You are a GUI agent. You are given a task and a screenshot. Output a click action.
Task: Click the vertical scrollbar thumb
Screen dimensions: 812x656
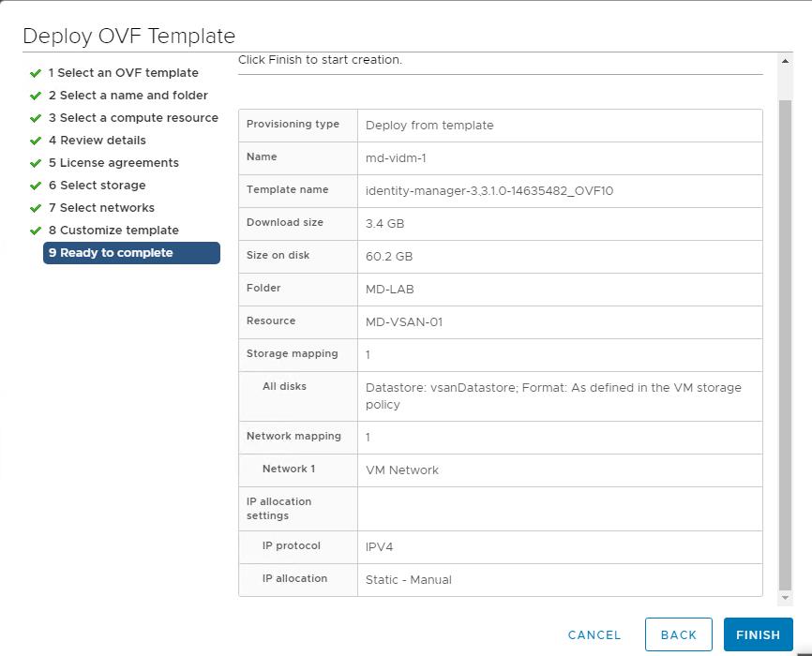pyautogui.click(x=785, y=345)
